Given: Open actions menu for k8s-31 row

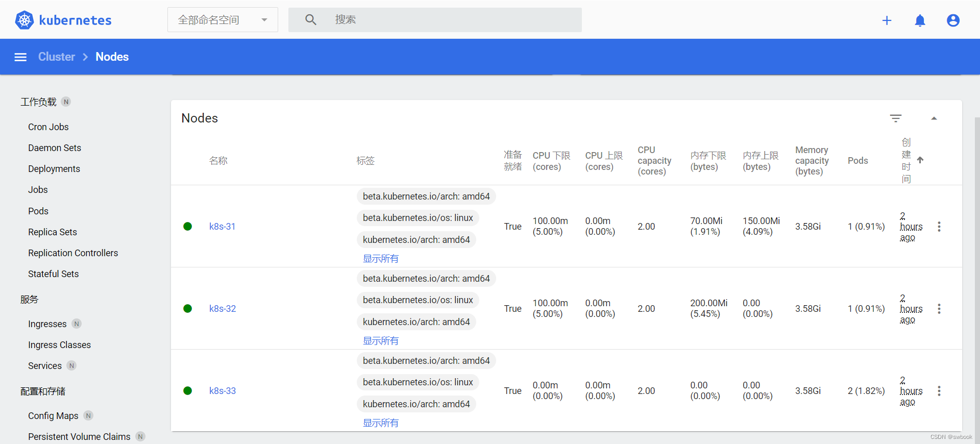Looking at the screenshot, I should (939, 227).
